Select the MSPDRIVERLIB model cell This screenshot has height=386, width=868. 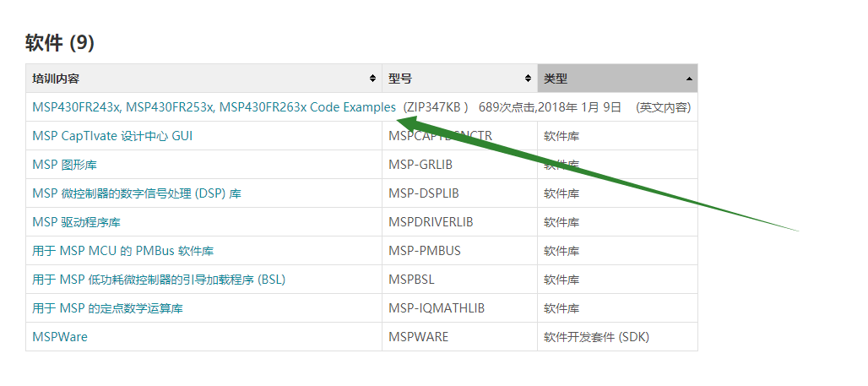(459, 222)
